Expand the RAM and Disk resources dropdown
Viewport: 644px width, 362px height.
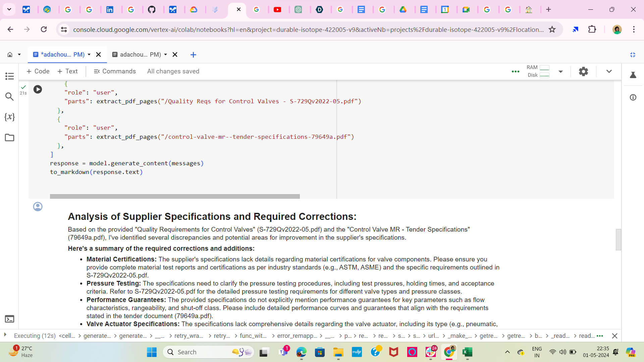[560, 71]
